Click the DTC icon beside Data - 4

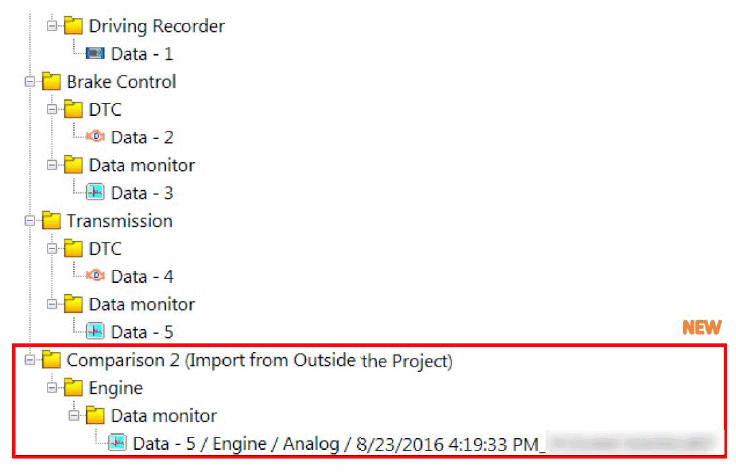pos(96,276)
